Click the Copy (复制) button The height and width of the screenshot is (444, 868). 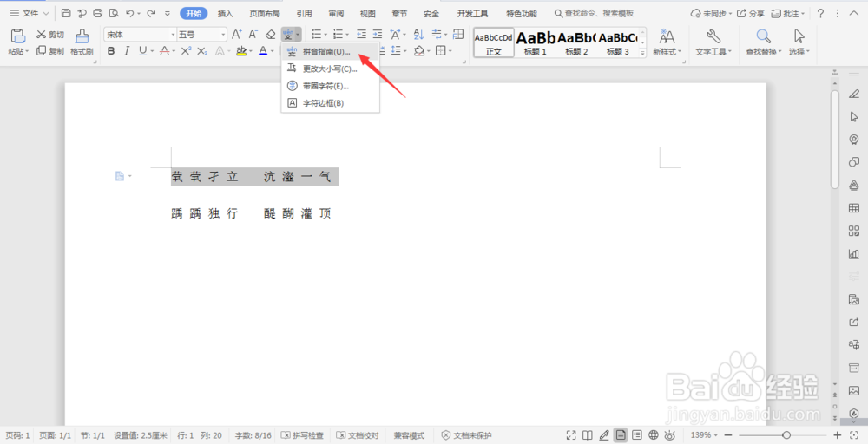pyautogui.click(x=50, y=51)
